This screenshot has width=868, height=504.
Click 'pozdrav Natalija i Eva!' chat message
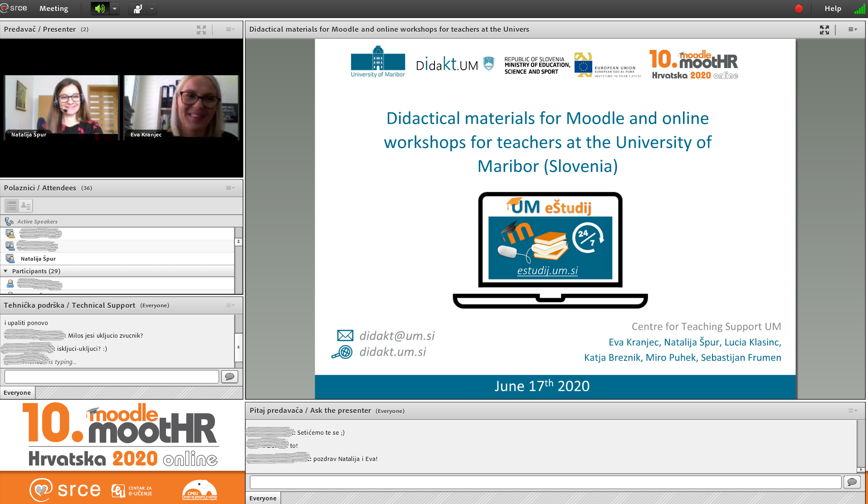pos(346,459)
